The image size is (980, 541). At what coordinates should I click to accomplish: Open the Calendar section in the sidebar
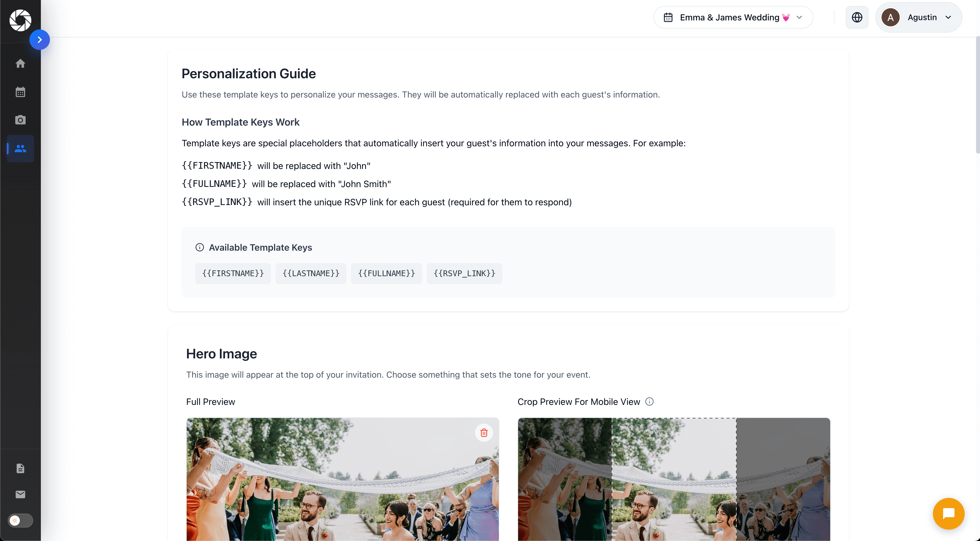(x=20, y=91)
